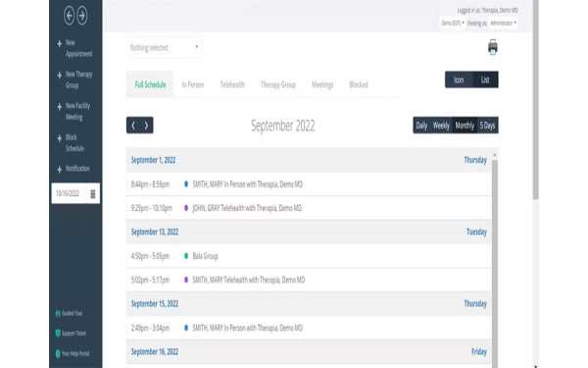Click the September 2022 month title
588x368 pixels.
pyautogui.click(x=283, y=126)
